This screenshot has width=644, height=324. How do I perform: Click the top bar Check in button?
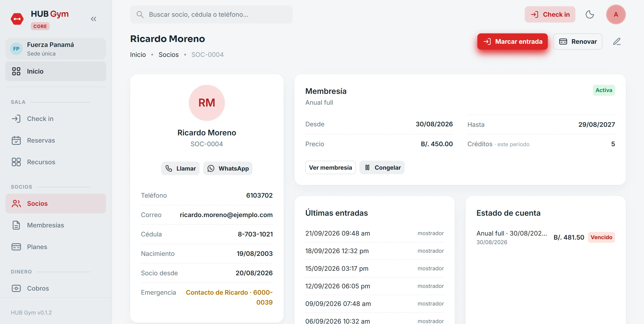point(550,14)
